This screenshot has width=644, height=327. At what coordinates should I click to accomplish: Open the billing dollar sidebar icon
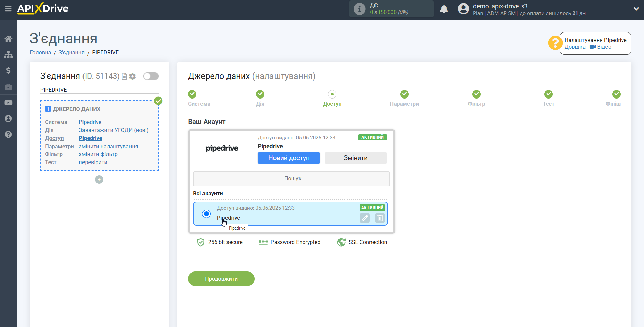coord(8,70)
